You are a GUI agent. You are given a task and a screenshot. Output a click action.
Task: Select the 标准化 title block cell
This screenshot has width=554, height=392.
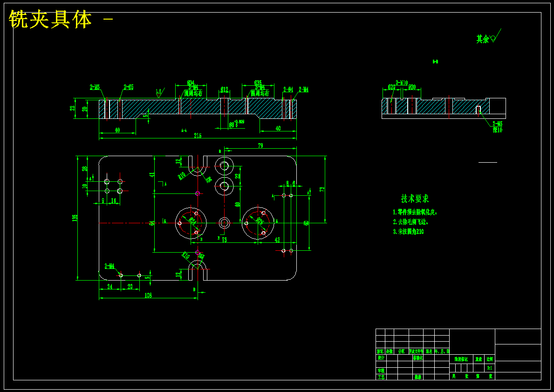tap(417, 358)
